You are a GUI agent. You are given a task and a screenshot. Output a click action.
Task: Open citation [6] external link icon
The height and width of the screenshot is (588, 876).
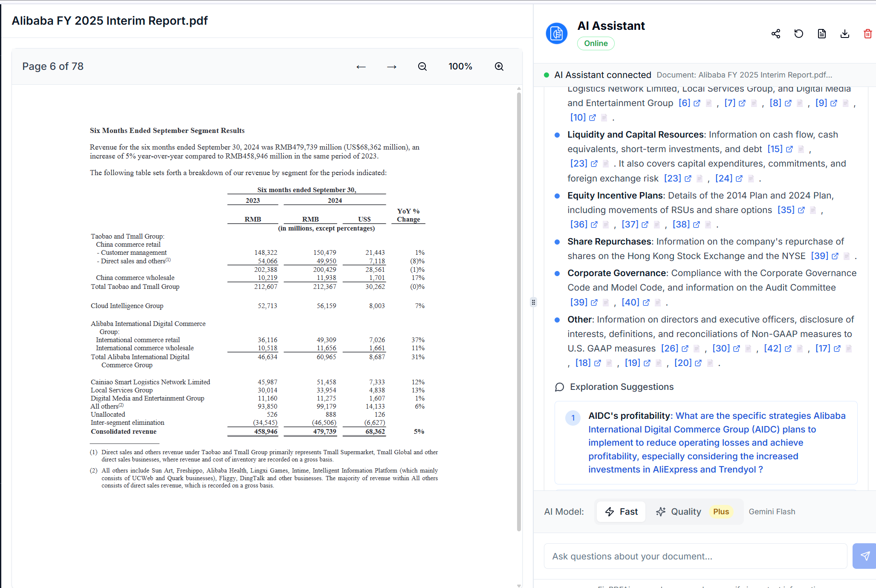click(697, 103)
